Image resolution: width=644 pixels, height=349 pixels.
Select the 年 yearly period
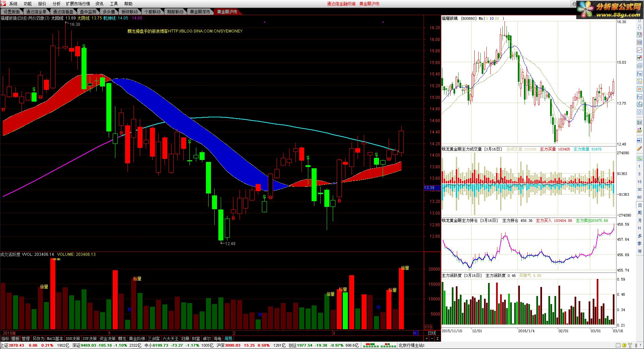click(x=640, y=251)
